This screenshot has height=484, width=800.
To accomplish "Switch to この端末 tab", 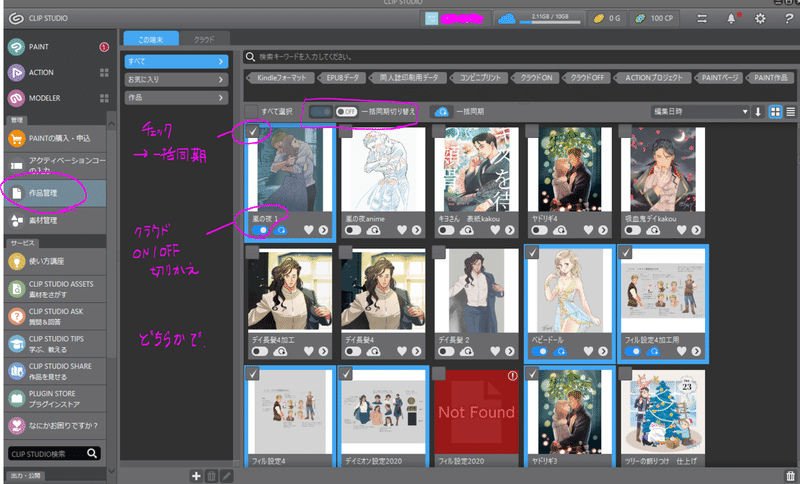I will 151,39.
